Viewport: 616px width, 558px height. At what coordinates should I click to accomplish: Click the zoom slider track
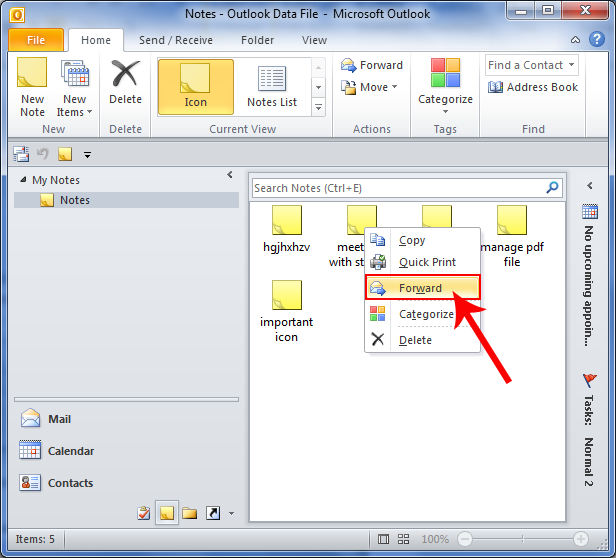click(522, 539)
